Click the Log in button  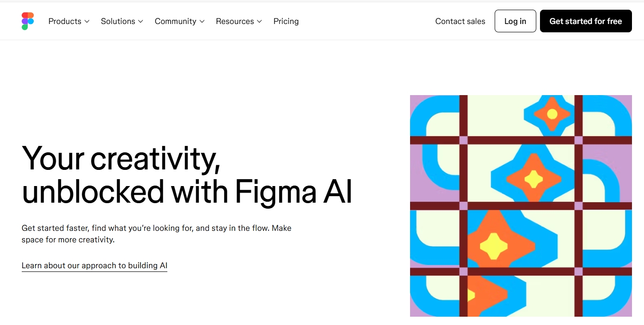point(515,21)
